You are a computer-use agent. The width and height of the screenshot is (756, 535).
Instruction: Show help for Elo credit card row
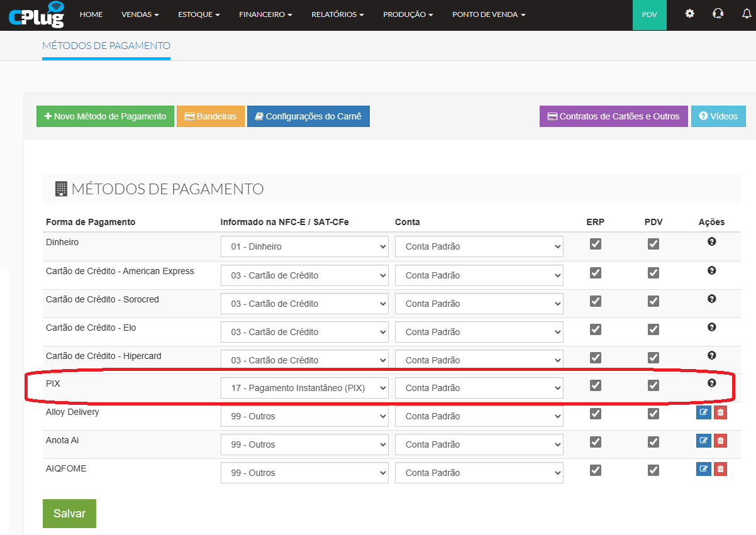[712, 327]
